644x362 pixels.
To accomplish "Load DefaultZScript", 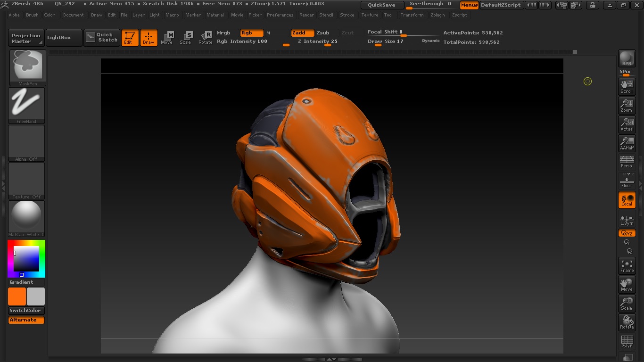I will pyautogui.click(x=501, y=5).
